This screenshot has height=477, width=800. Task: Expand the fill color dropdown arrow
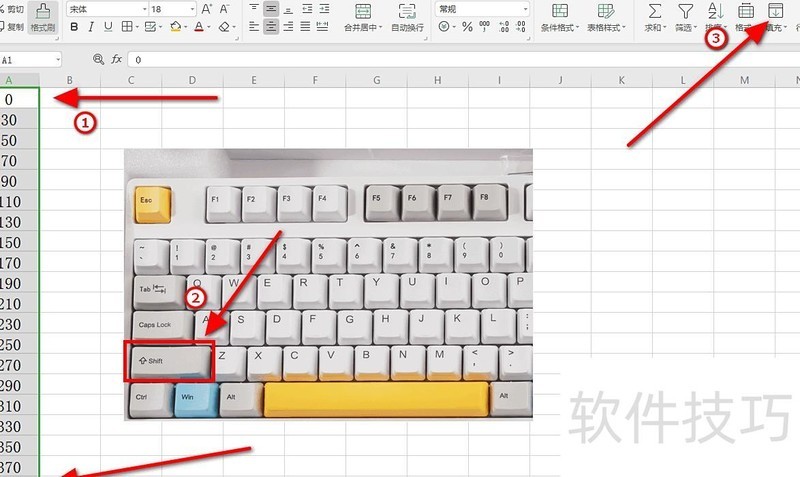185,27
